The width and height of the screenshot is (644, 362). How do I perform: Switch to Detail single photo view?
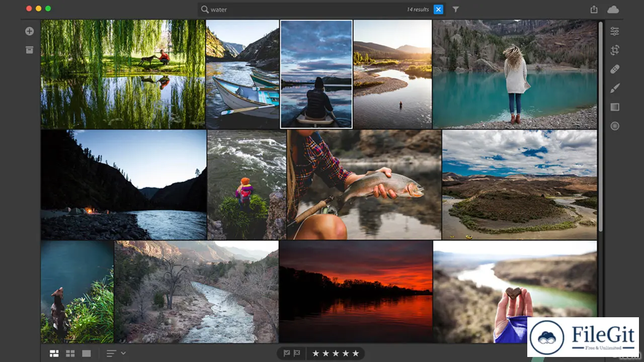(87, 353)
